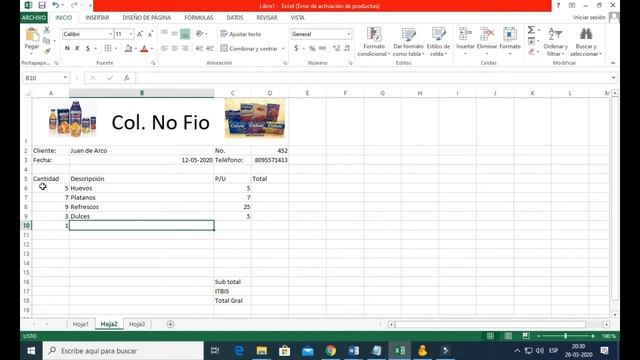The image size is (640, 360).
Task: Toggle italic (K) formatting
Action: tap(77, 49)
